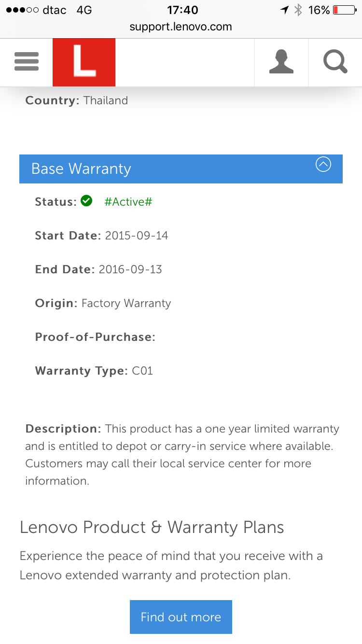This screenshot has height=644, width=362.
Task: Open the user account profile icon
Action: pyautogui.click(x=281, y=62)
